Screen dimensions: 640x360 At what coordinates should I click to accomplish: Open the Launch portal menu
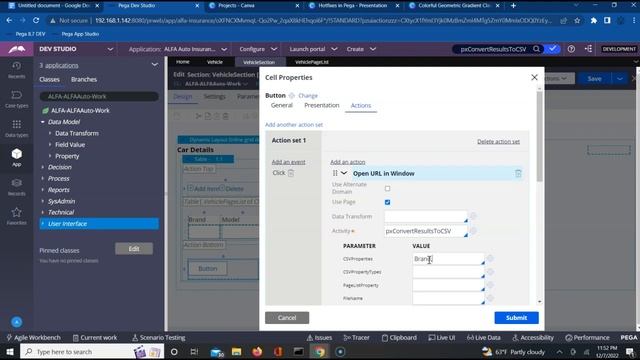click(x=313, y=49)
